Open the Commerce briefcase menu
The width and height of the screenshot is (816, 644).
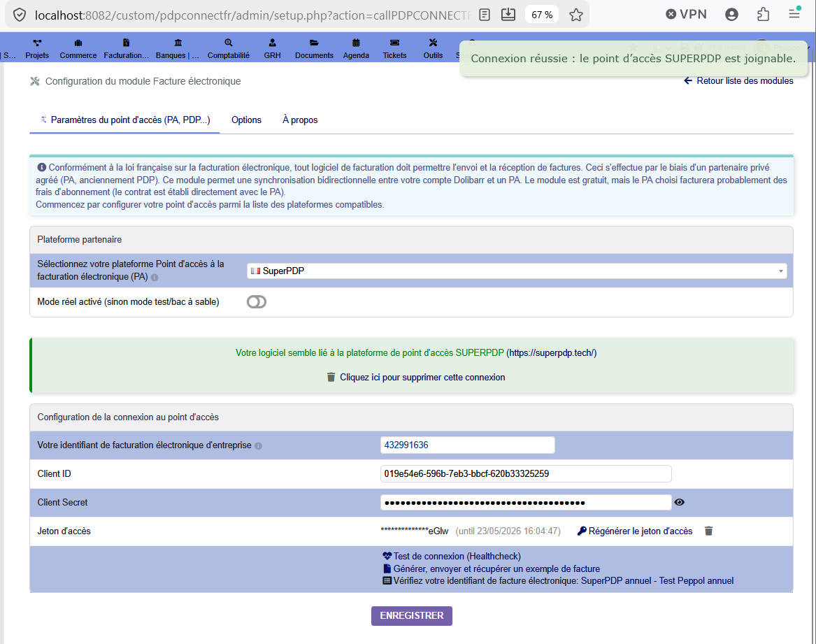[x=78, y=43]
